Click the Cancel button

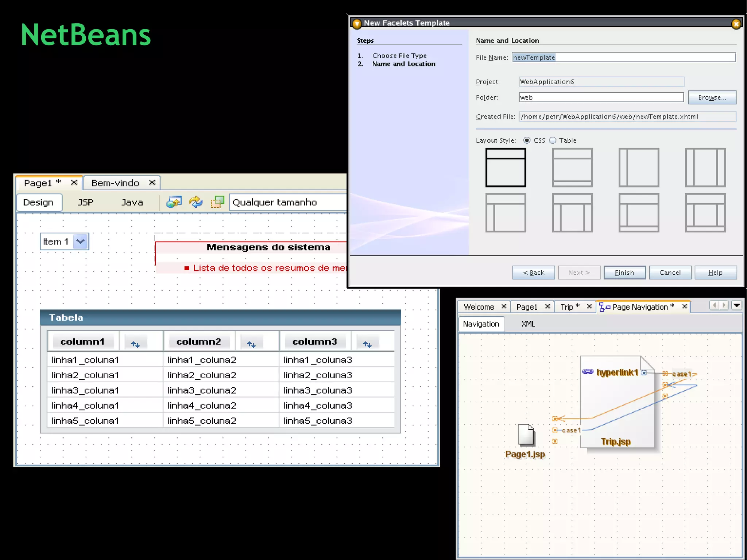point(670,273)
